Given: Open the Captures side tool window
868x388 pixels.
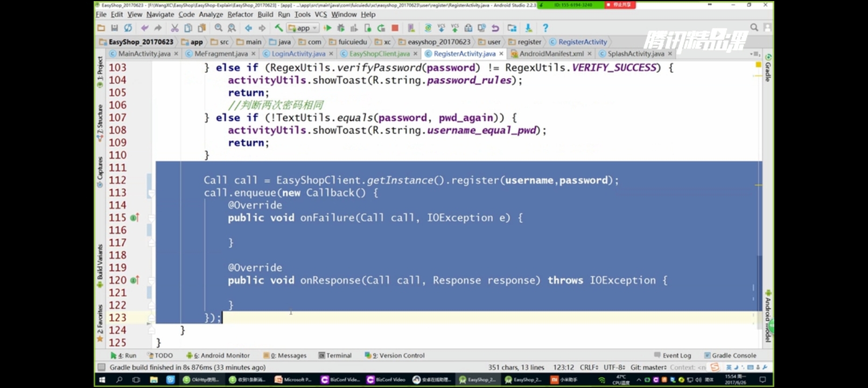Looking at the screenshot, I should pos(100,172).
